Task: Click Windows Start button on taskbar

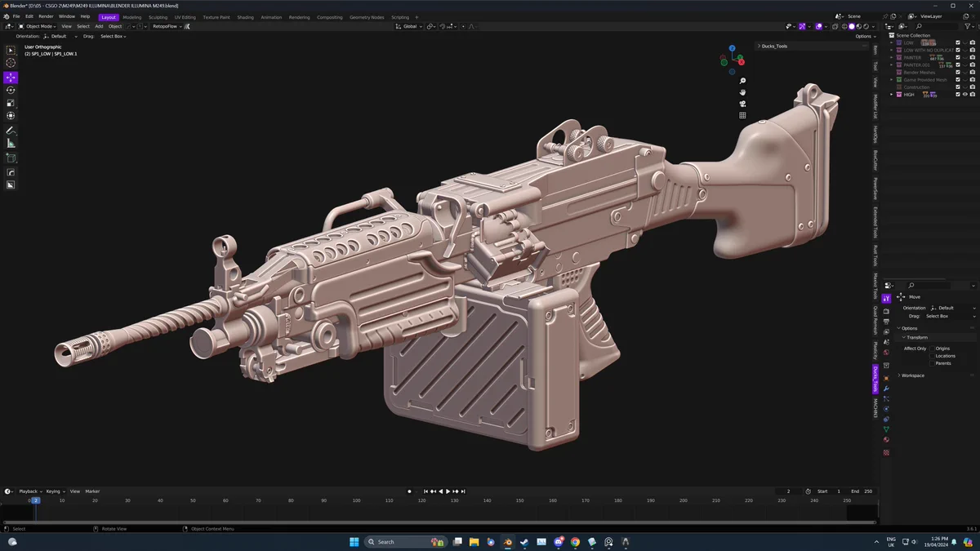Action: point(354,541)
